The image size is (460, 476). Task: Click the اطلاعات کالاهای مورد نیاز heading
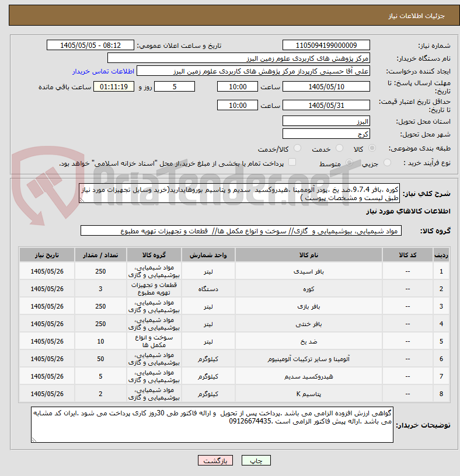[408, 211]
